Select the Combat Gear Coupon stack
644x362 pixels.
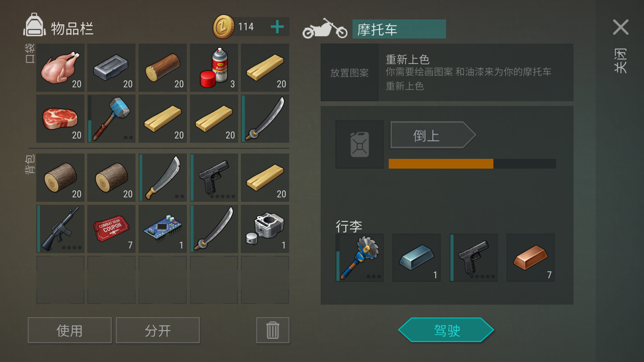tap(111, 229)
